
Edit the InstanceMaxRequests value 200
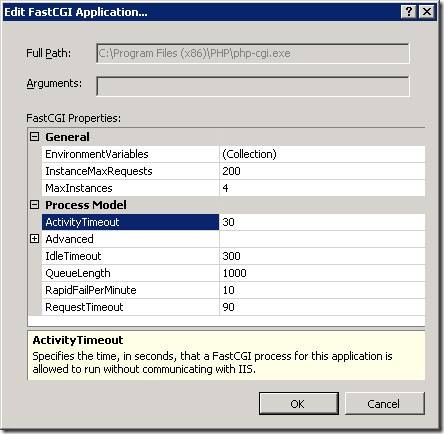[322, 171]
